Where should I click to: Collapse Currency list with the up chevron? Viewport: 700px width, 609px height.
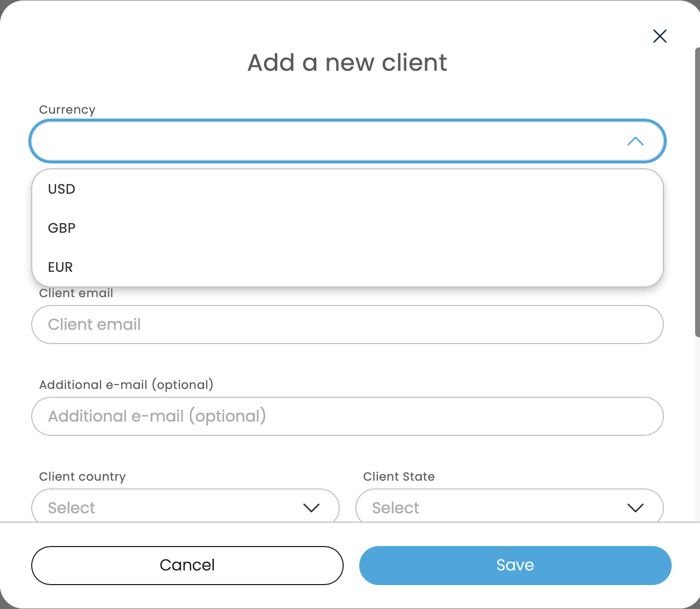635,142
